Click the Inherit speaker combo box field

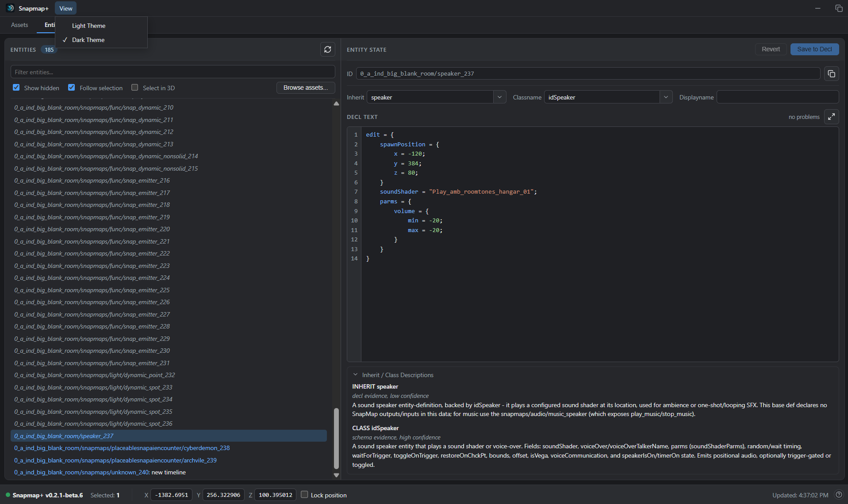[430, 97]
